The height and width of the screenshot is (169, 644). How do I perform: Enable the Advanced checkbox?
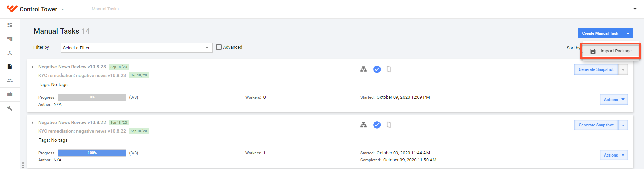coord(219,47)
